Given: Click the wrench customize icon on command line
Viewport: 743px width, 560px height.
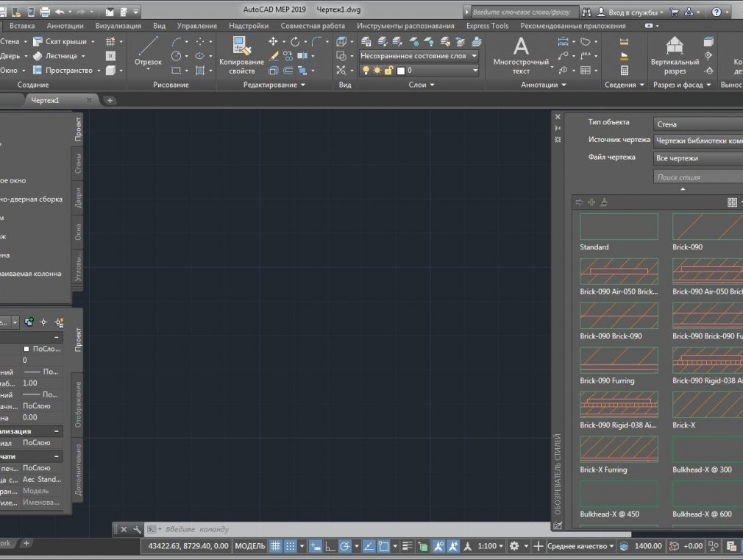Looking at the screenshot, I should tap(137, 529).
